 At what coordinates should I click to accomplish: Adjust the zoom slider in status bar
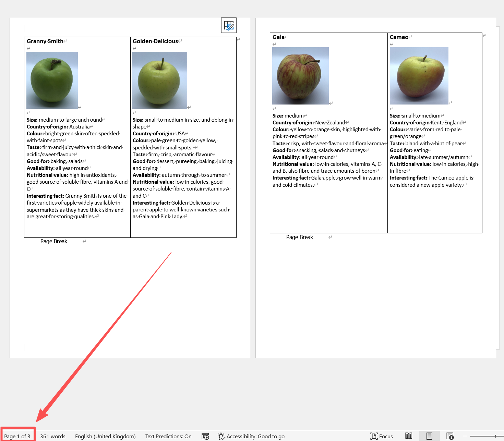point(487,436)
